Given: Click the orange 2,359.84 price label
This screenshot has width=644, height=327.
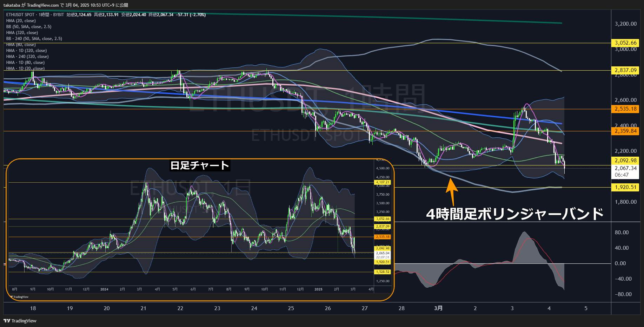Looking at the screenshot, I should tap(625, 131).
